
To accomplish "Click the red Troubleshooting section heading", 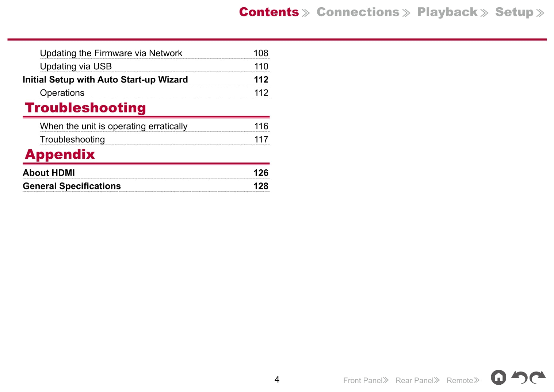I will [x=85, y=108].
